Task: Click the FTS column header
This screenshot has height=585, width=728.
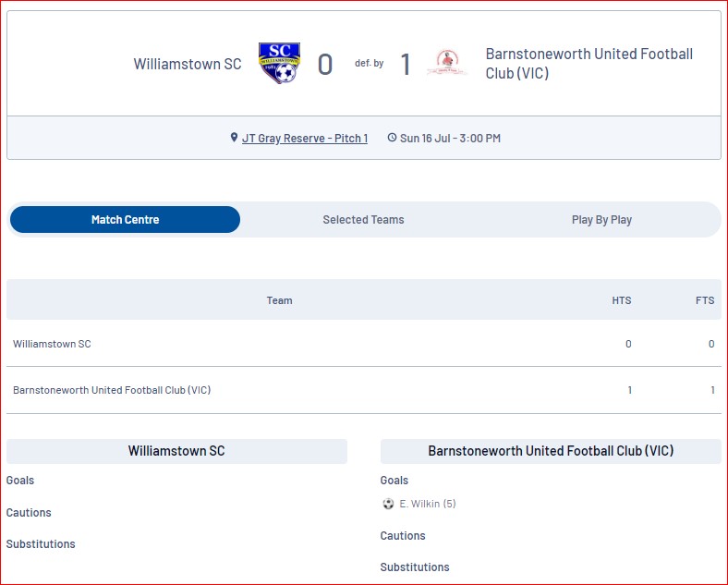Action: [x=705, y=300]
